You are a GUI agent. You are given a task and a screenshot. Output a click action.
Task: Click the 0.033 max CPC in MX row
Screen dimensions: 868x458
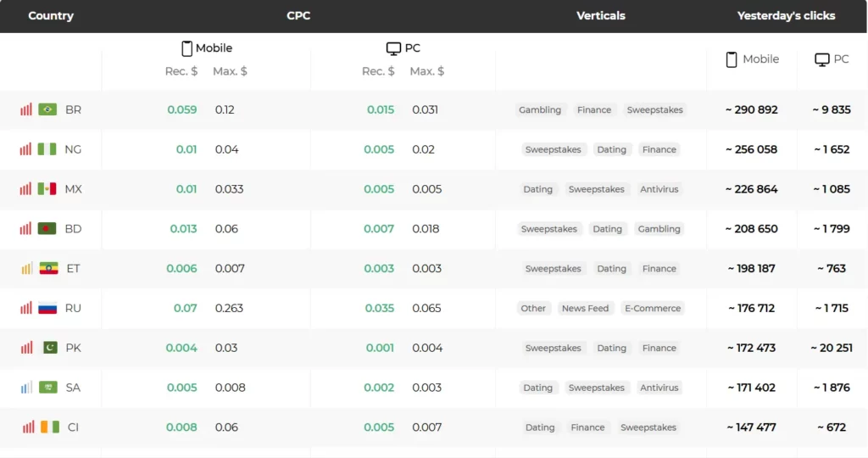click(x=229, y=189)
